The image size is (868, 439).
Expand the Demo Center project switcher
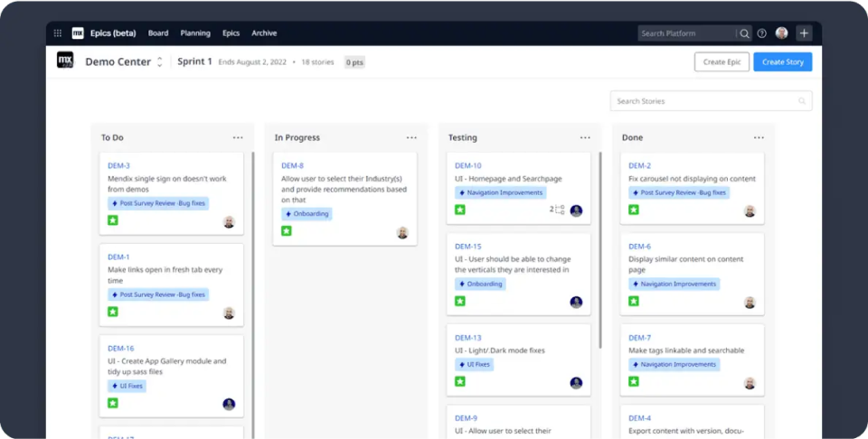[160, 61]
